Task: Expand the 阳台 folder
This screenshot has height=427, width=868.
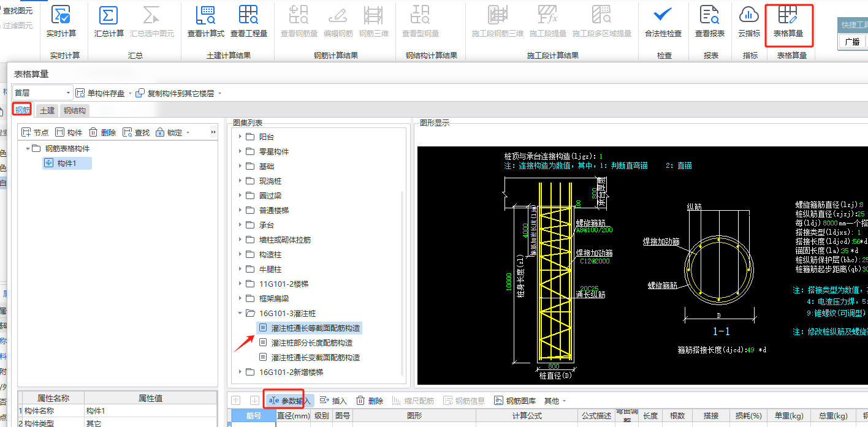Action: (x=240, y=137)
